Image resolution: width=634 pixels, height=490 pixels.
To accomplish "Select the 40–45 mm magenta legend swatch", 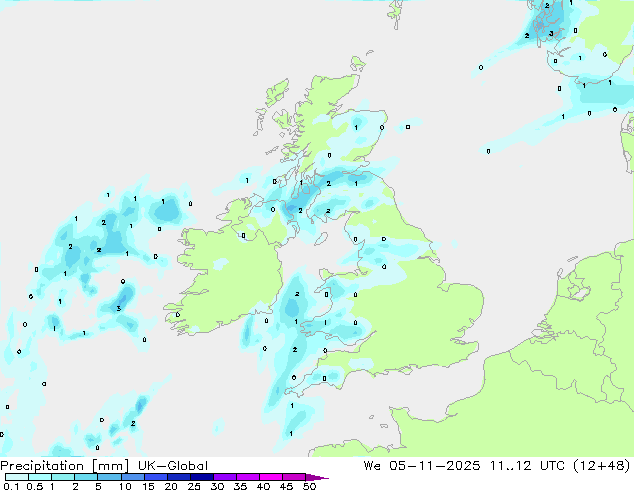I will [271, 477].
